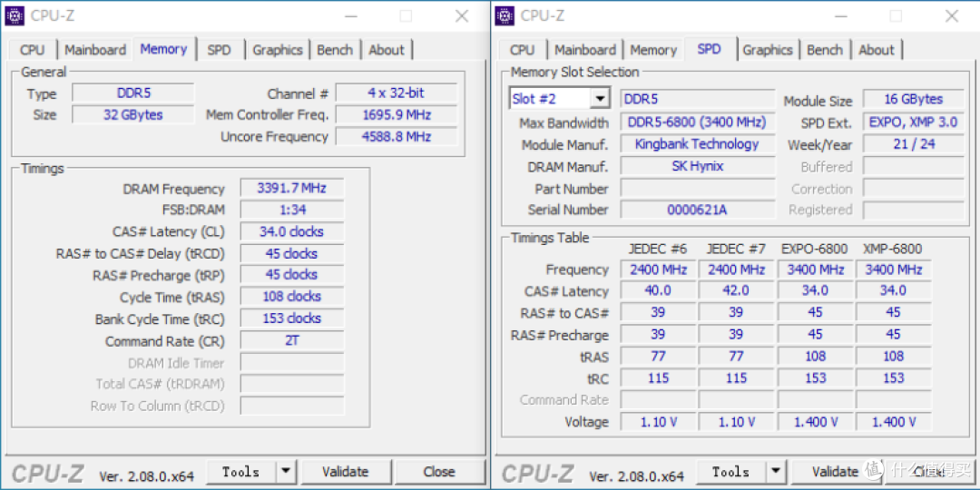Click the 108 clocks tRAS value

click(292, 296)
